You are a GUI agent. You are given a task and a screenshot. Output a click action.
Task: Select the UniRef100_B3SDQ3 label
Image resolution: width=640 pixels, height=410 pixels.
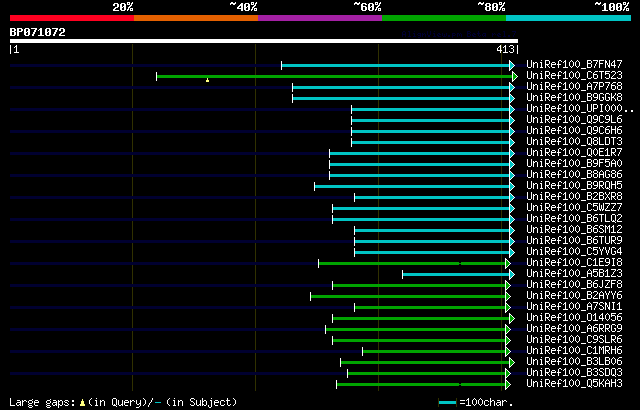click(x=574, y=372)
